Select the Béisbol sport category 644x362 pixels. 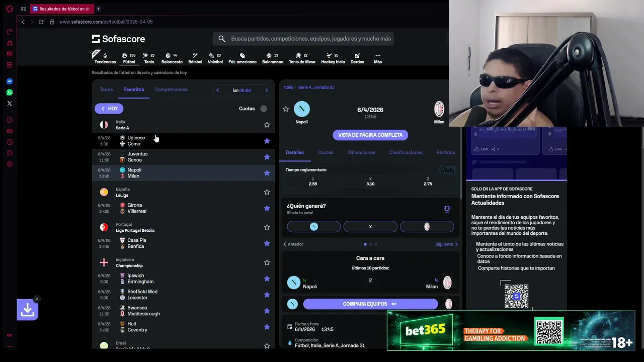coord(195,58)
